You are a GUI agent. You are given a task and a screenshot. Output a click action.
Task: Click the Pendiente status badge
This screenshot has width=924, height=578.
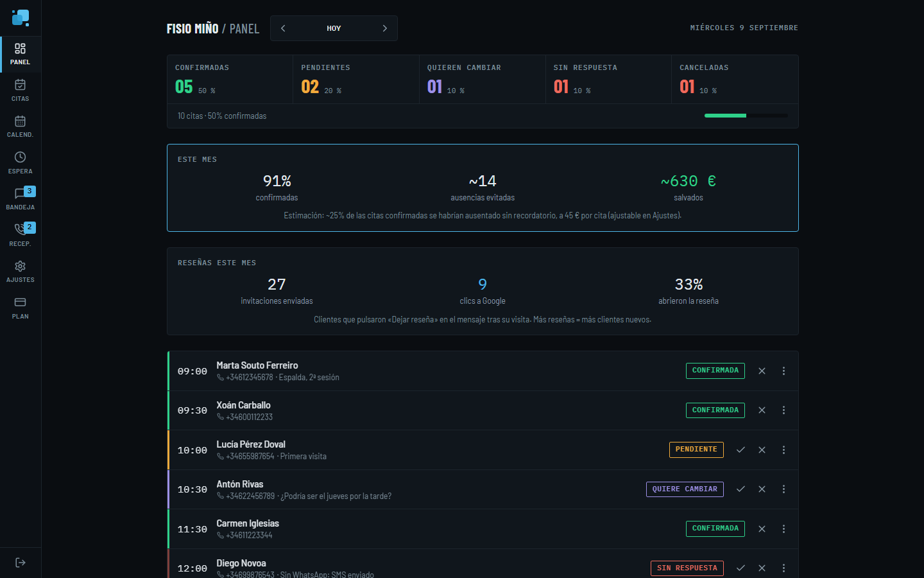coord(696,450)
